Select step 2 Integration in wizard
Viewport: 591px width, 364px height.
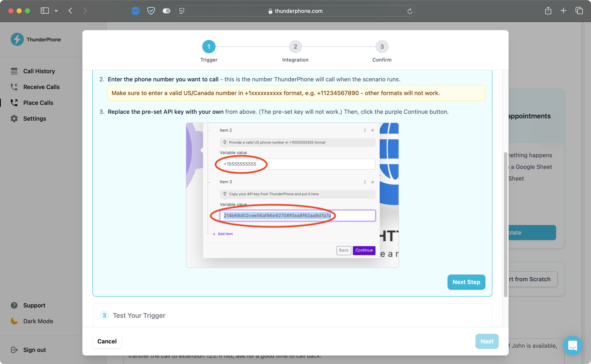click(x=295, y=47)
